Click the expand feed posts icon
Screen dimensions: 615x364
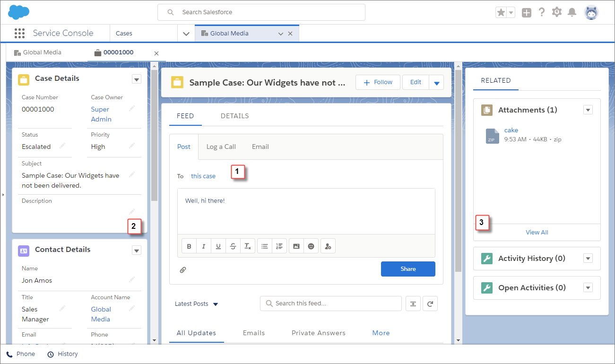tap(413, 304)
